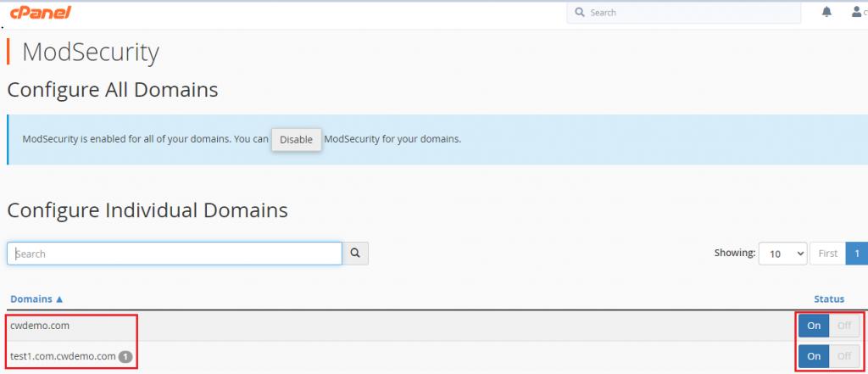Click the top header Search field

click(684, 13)
